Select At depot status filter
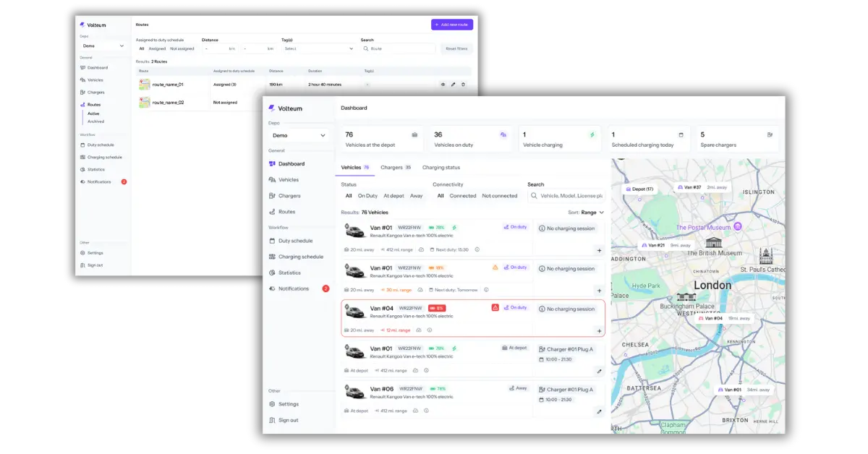Viewport: 868px width, 454px height. (x=393, y=196)
